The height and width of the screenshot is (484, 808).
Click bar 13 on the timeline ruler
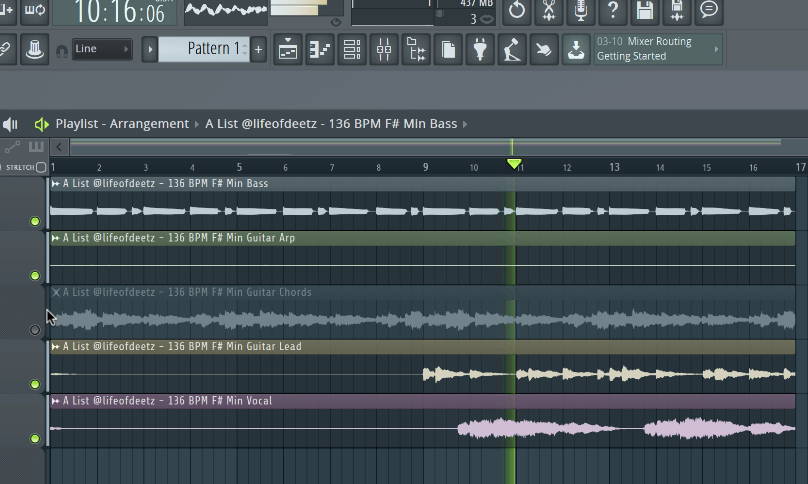coord(614,167)
